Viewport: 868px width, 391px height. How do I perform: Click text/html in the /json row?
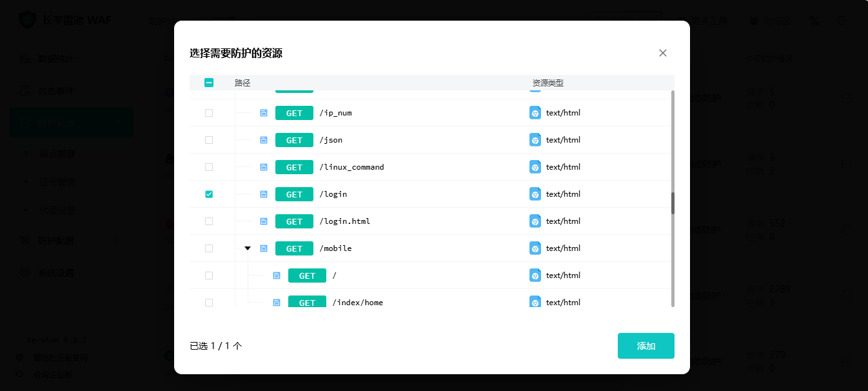coord(563,140)
